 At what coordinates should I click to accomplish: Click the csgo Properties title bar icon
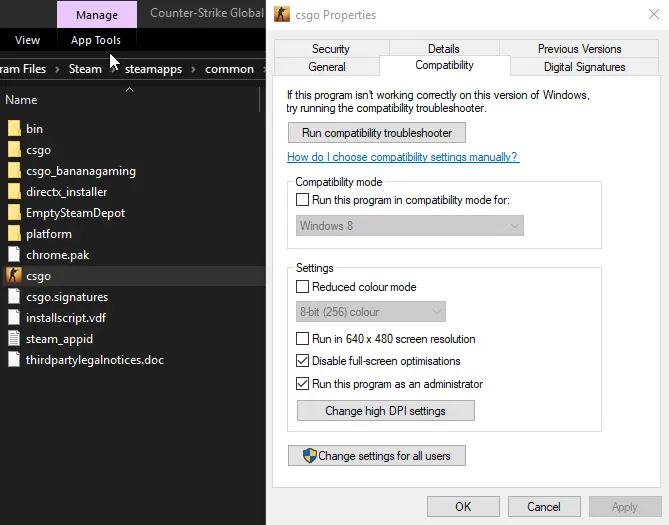(x=282, y=14)
